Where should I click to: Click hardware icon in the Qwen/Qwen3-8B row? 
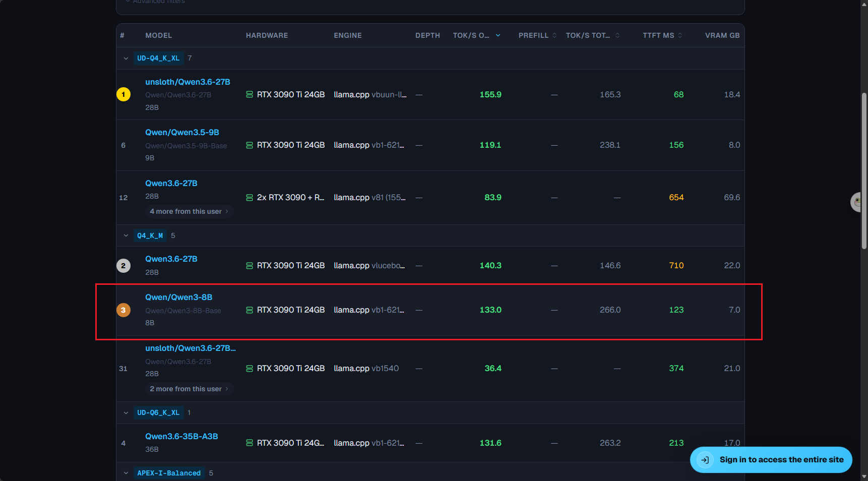250,310
